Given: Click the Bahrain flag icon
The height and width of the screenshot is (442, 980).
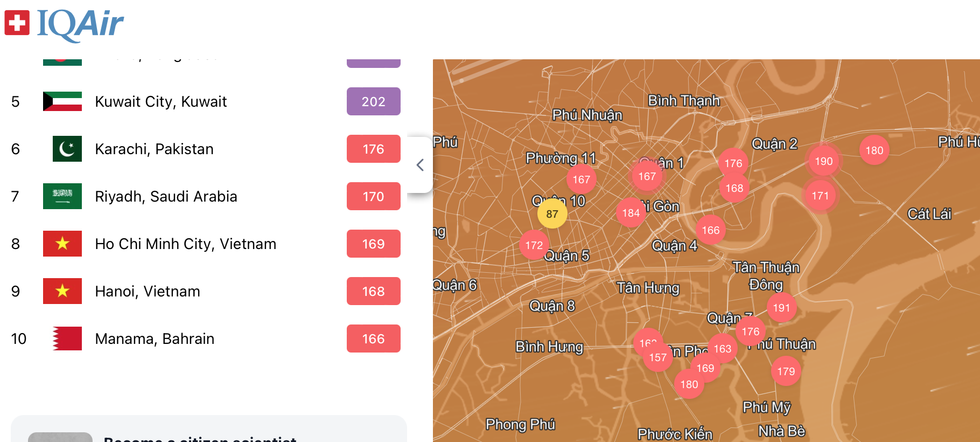Looking at the screenshot, I should (67, 339).
